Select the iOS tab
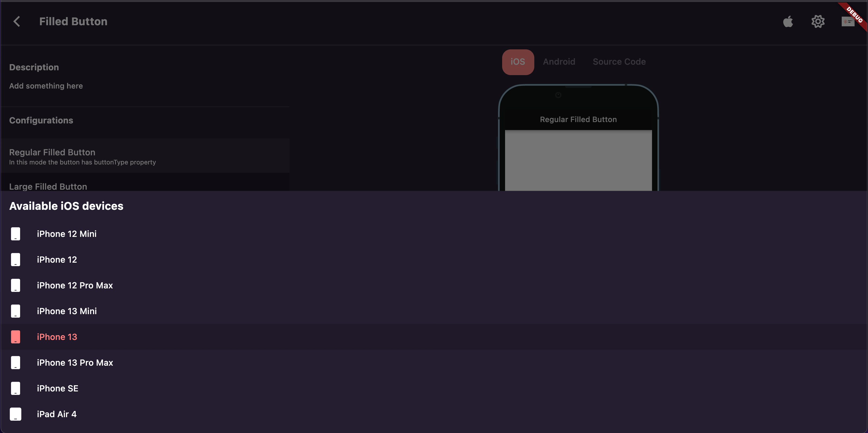 pyautogui.click(x=518, y=62)
